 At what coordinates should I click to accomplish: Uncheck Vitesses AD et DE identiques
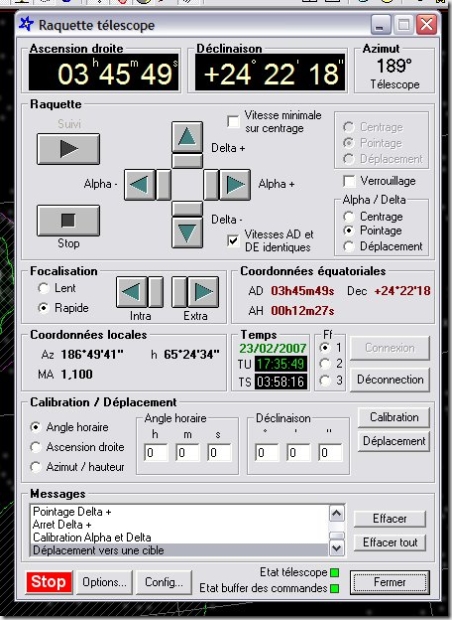tap(233, 240)
